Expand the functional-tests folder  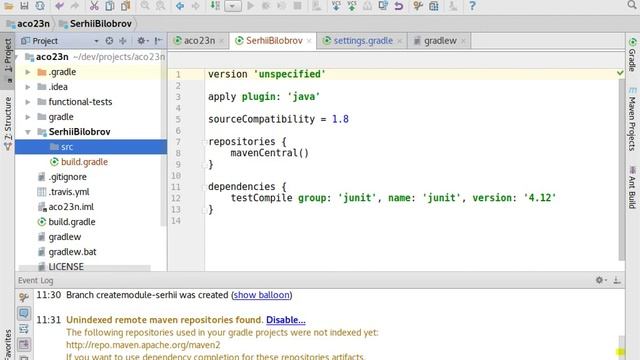tap(28, 102)
